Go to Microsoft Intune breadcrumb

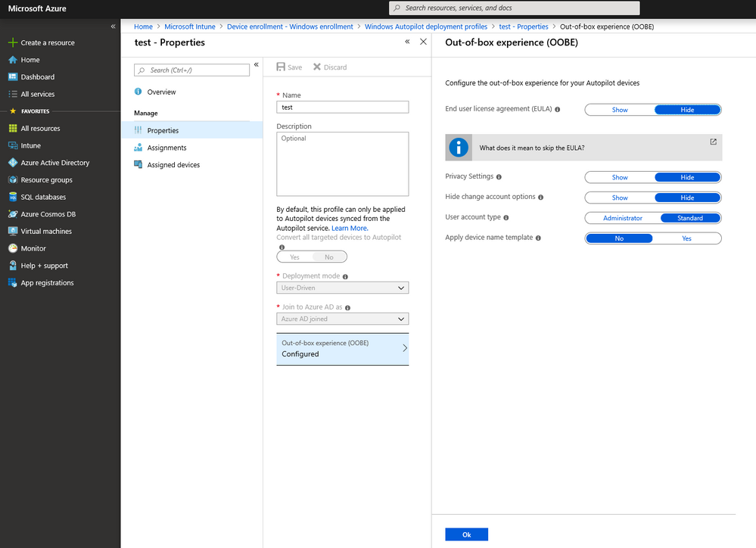(189, 26)
